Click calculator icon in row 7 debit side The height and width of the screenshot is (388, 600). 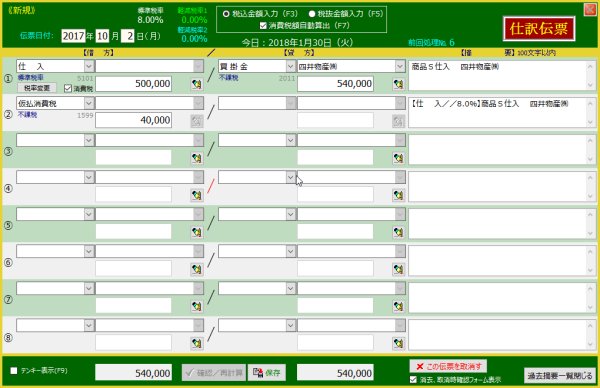pos(197,306)
